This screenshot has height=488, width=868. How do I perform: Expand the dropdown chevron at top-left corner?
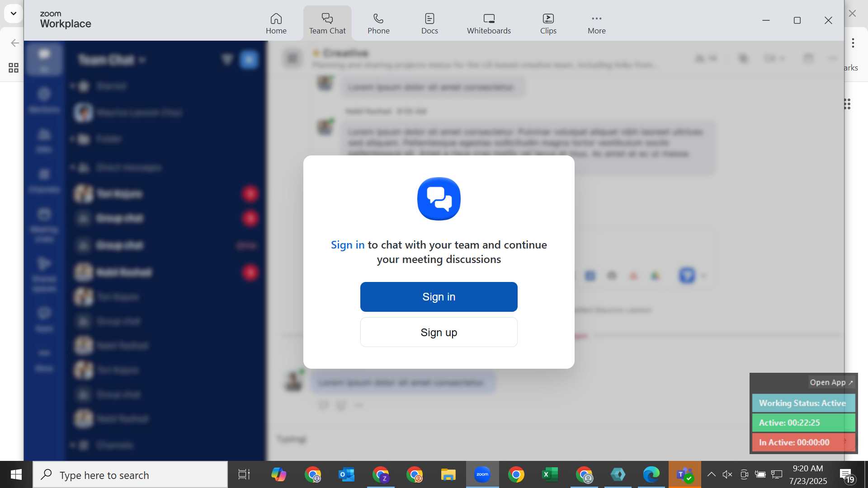coord(14,14)
